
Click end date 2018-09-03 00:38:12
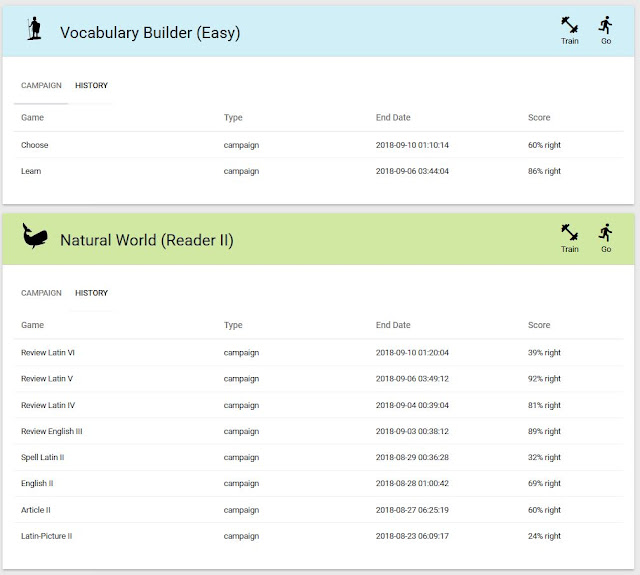coord(412,431)
